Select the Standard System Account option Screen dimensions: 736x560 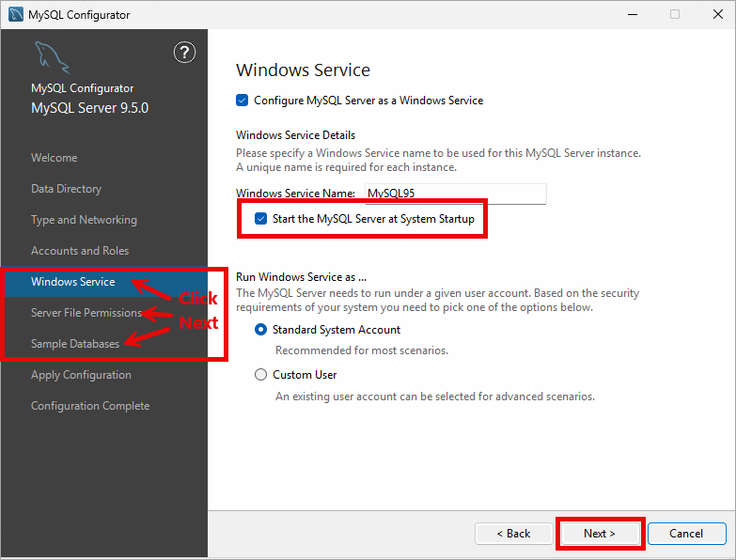click(261, 330)
